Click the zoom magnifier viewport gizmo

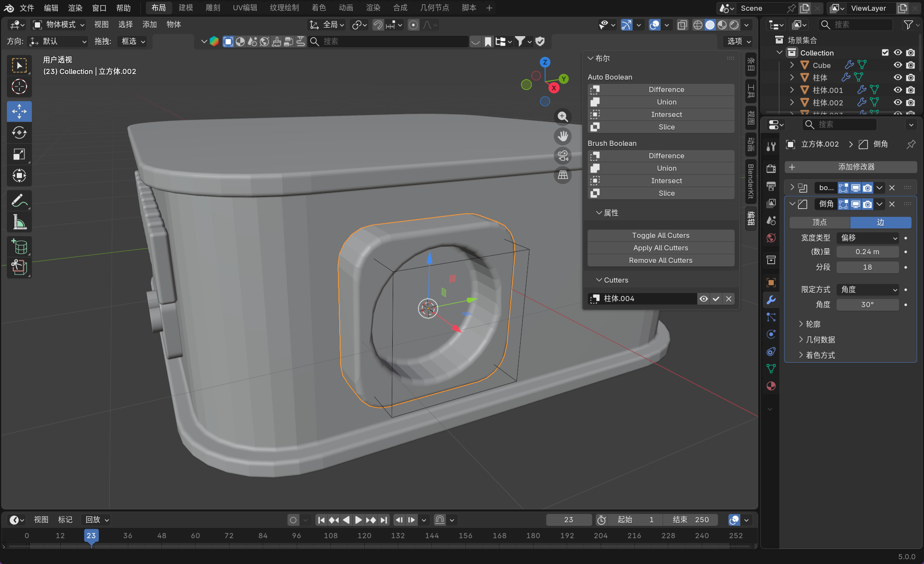pos(563,117)
